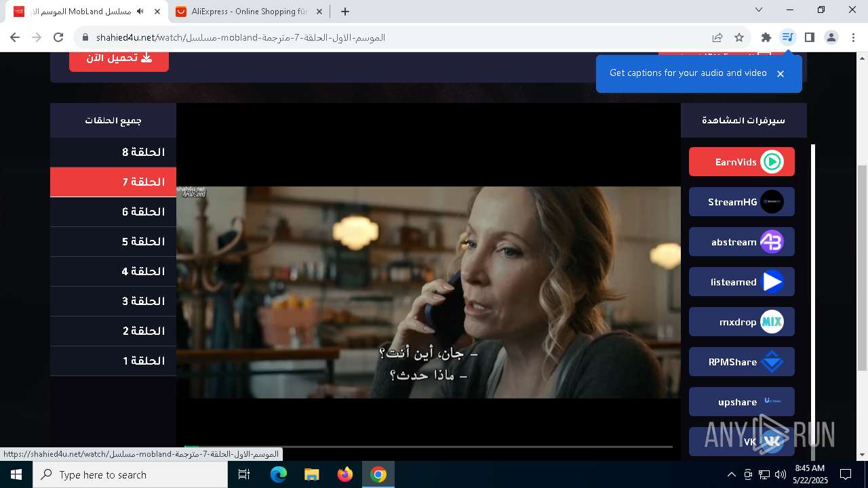Toggle the Chrome side panel
Image resolution: width=868 pixels, height=488 pixels.
tap(809, 37)
